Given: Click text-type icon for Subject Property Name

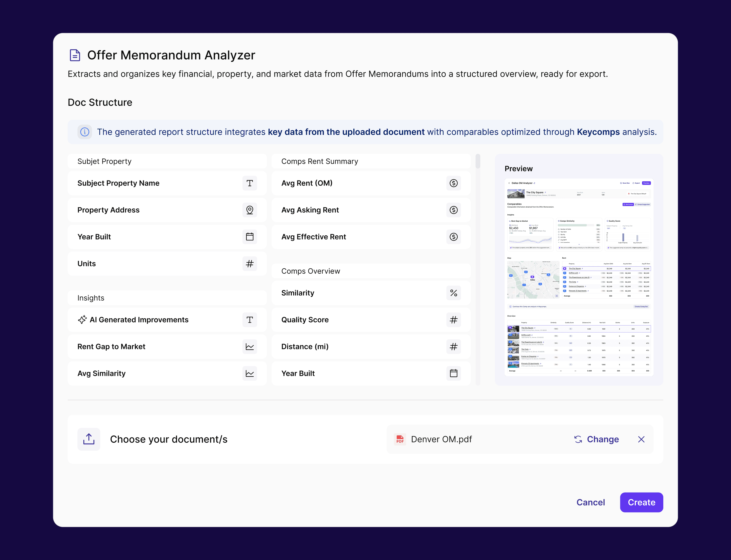Looking at the screenshot, I should tap(250, 183).
